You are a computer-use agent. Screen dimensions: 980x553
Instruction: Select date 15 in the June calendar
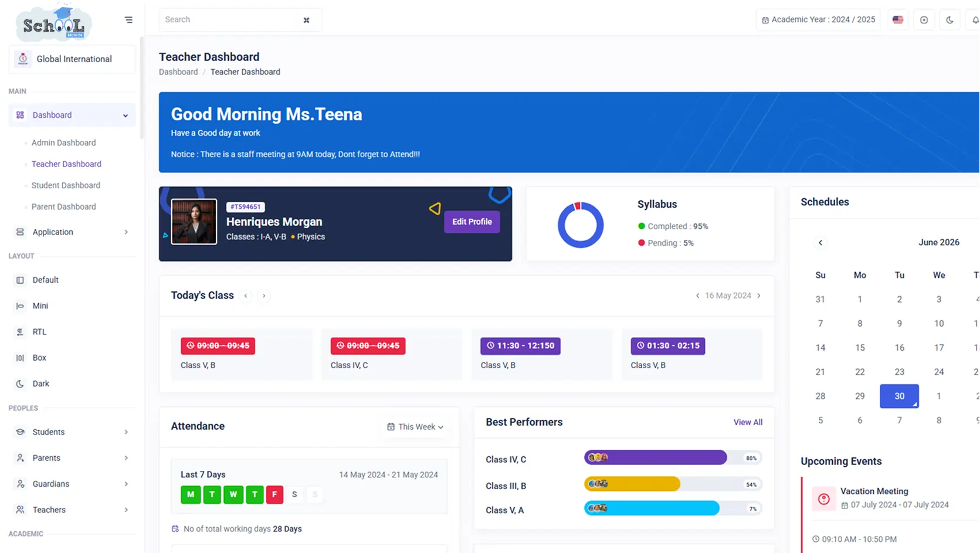point(860,348)
